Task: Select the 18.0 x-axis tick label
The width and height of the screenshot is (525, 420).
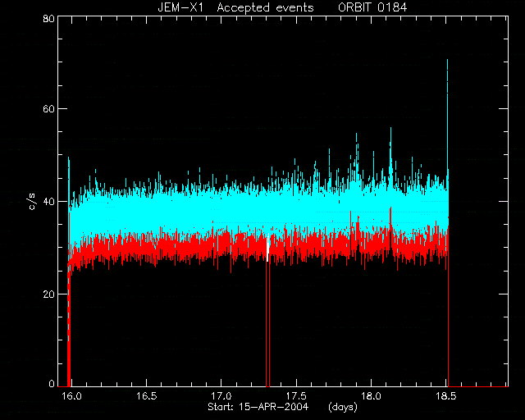Action: click(x=372, y=396)
